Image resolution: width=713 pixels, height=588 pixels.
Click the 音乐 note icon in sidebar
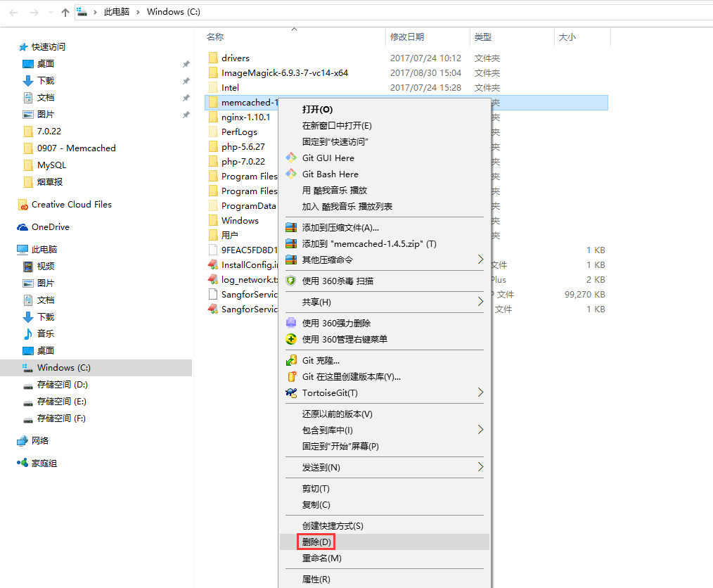coord(27,334)
